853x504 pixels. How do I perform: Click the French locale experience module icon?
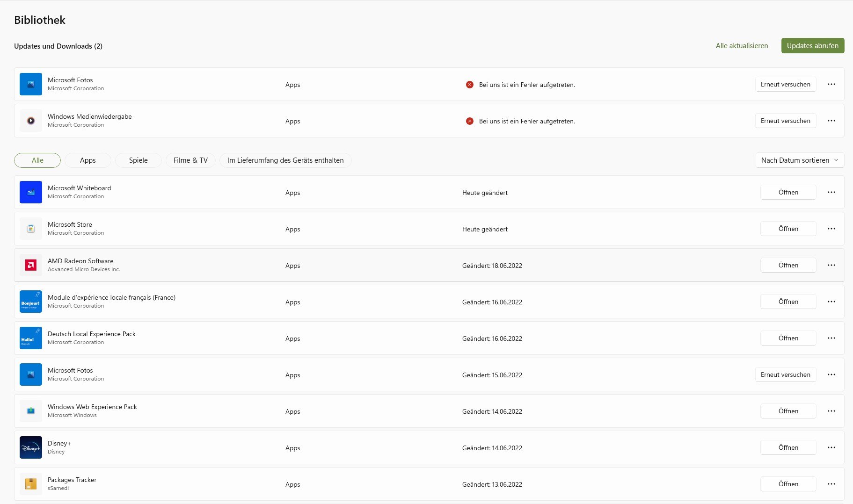(x=31, y=302)
